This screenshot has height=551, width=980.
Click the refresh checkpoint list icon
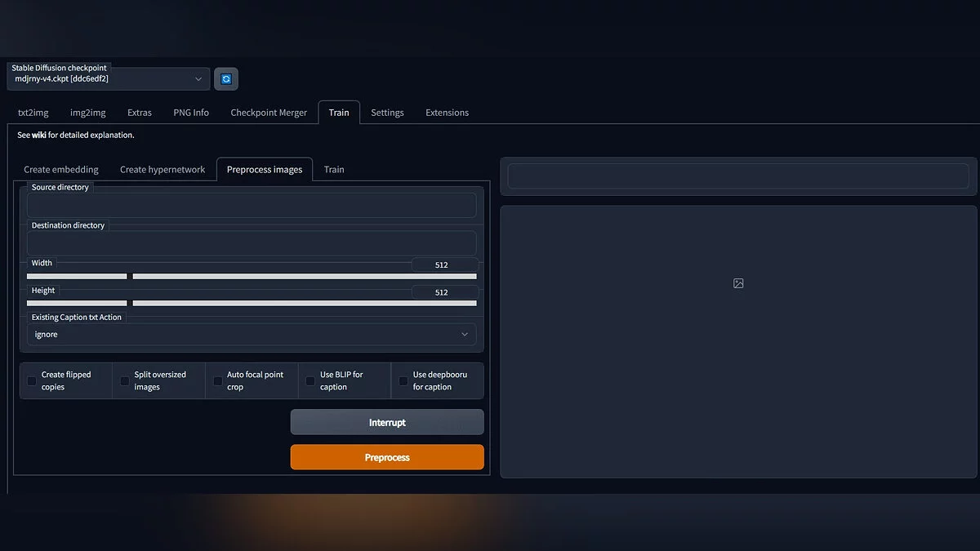click(x=226, y=79)
